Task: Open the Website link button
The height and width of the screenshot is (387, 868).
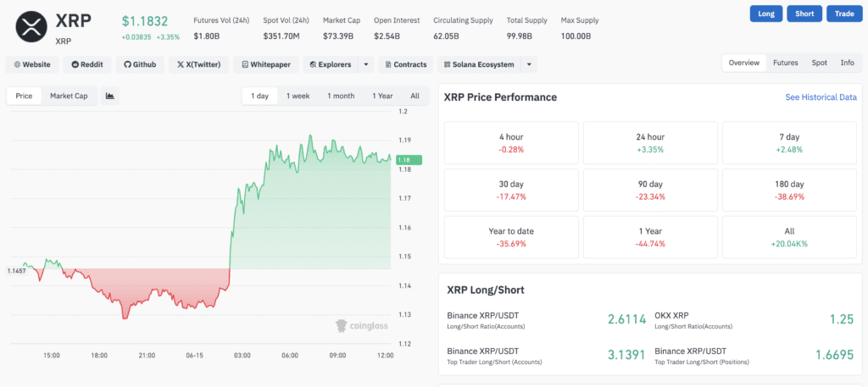Action: (32, 64)
